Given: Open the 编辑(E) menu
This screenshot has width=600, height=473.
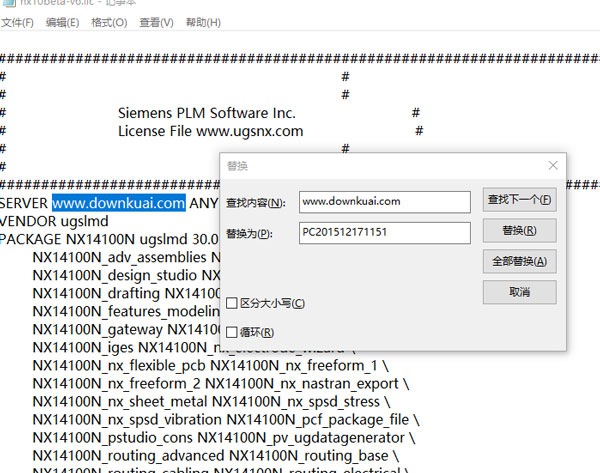Looking at the screenshot, I should (62, 23).
